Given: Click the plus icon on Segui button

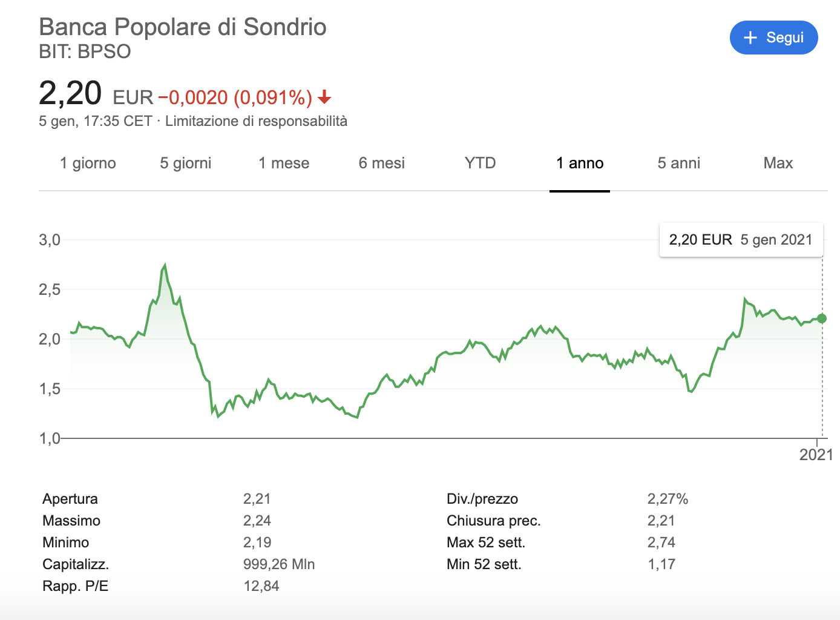Looking at the screenshot, I should 750,38.
